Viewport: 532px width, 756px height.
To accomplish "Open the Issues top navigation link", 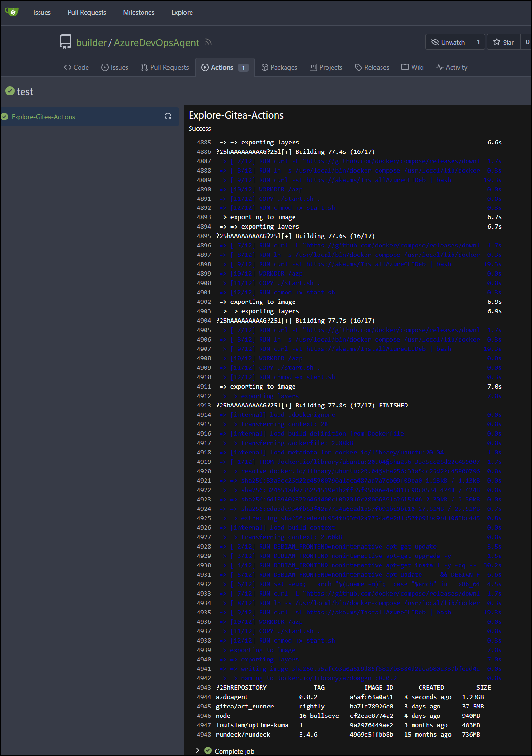I will [x=42, y=12].
